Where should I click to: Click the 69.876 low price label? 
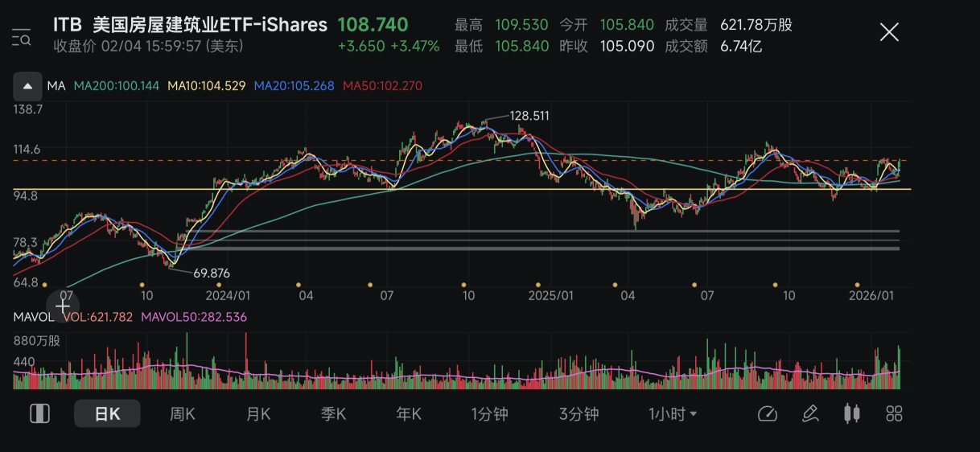coord(212,273)
